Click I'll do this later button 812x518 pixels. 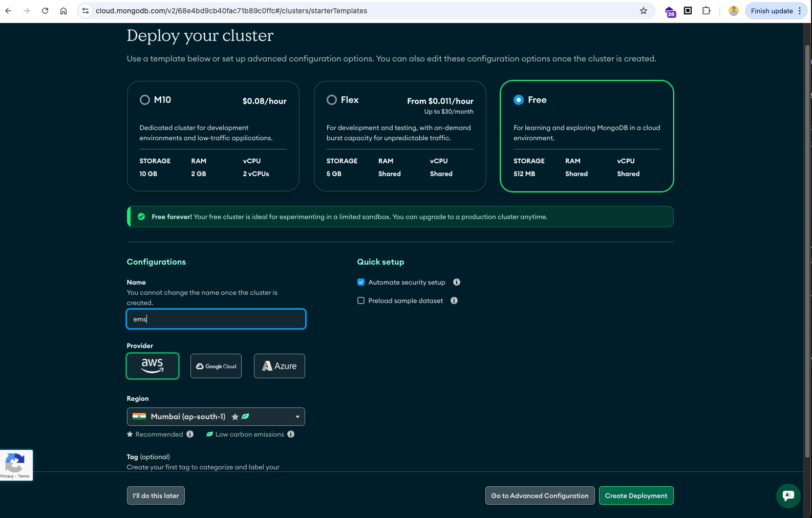(156, 495)
